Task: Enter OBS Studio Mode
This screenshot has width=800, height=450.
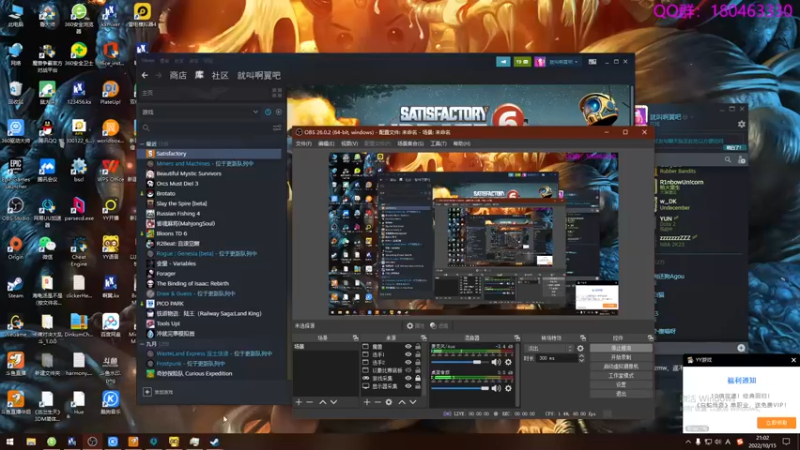Action: (x=621, y=376)
